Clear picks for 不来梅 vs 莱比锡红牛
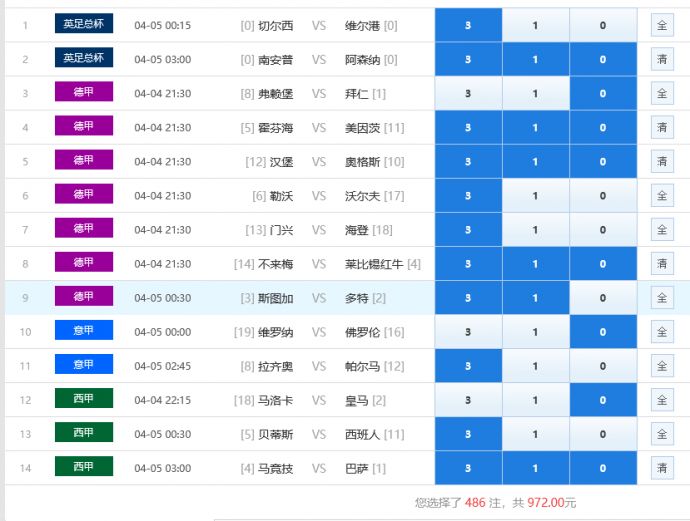The image size is (690, 521). [x=661, y=264]
